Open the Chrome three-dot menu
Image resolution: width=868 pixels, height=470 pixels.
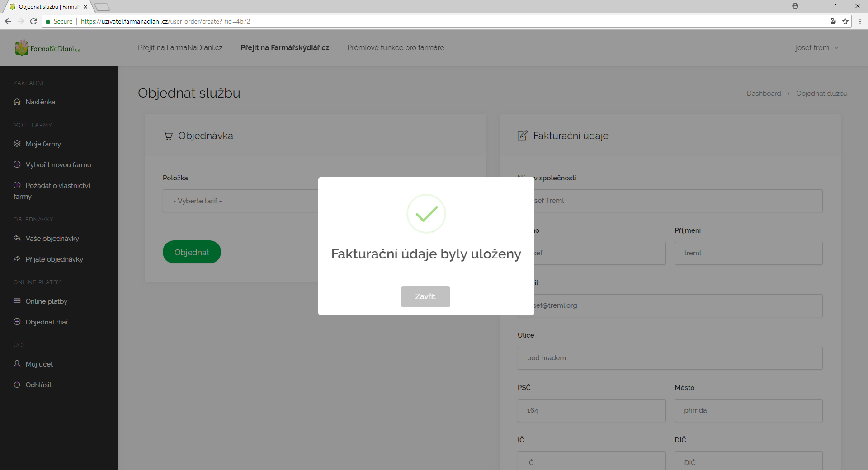pyautogui.click(x=860, y=21)
